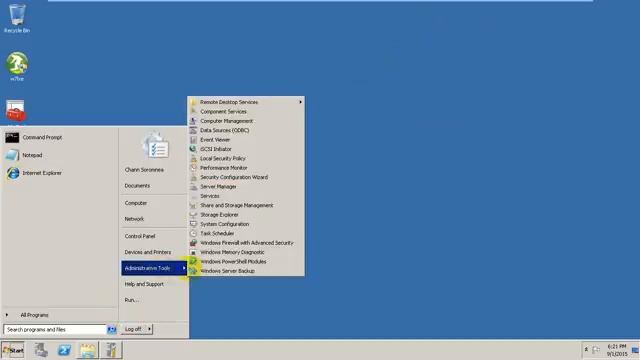Open Share and Storage Management

click(236, 205)
